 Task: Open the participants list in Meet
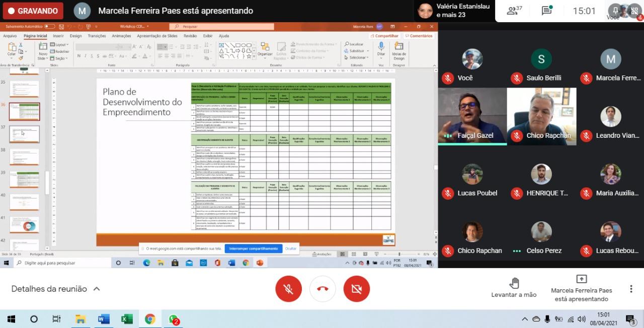[x=514, y=11]
